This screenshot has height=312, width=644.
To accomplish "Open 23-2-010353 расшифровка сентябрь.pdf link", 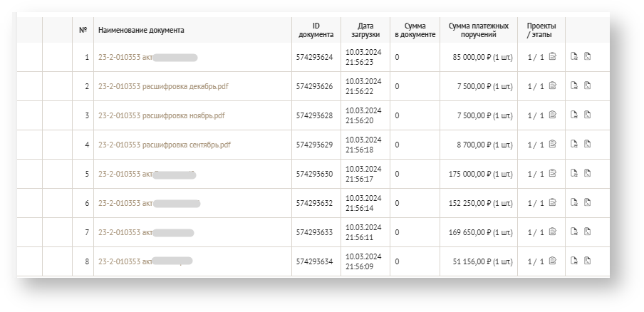I will 165,145.
